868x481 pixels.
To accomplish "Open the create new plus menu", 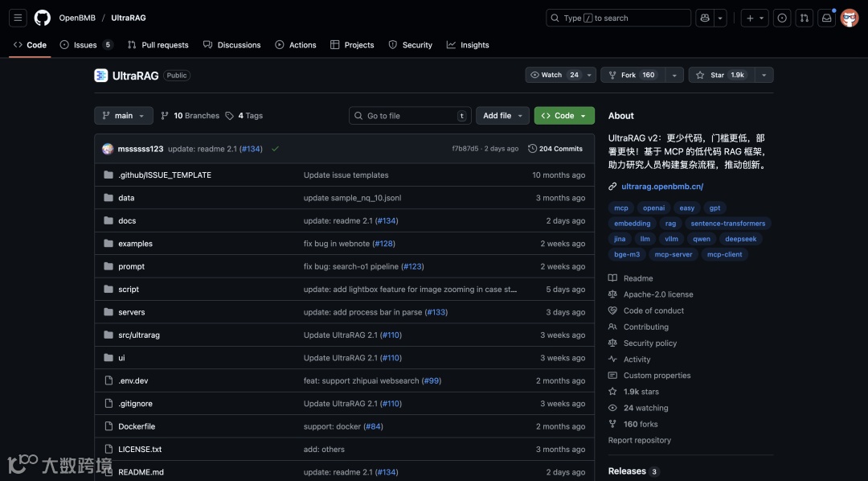I will (755, 18).
